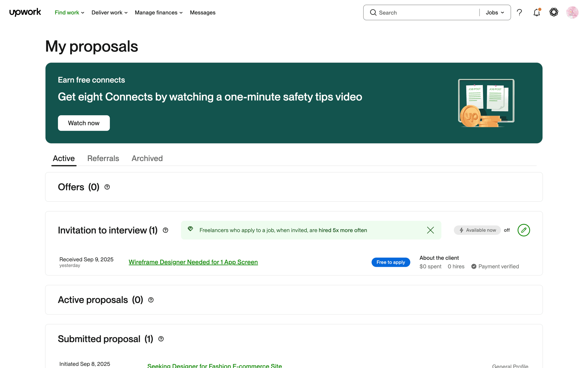Viewport: 588px width, 368px height.
Task: Open the help question mark icon
Action: [519, 13]
